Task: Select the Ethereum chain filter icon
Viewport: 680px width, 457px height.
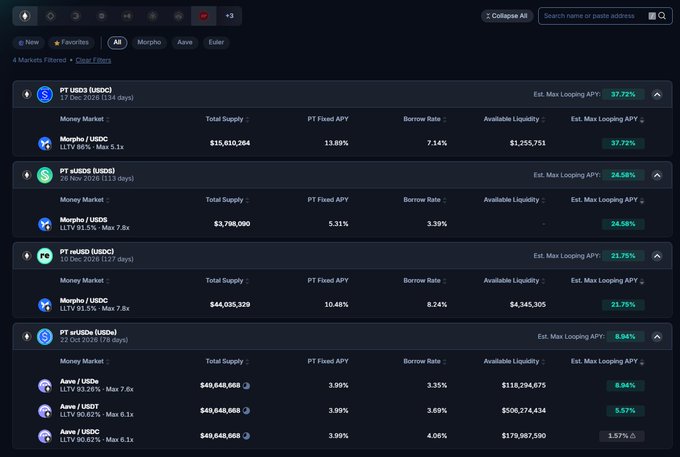Action: 25,16
